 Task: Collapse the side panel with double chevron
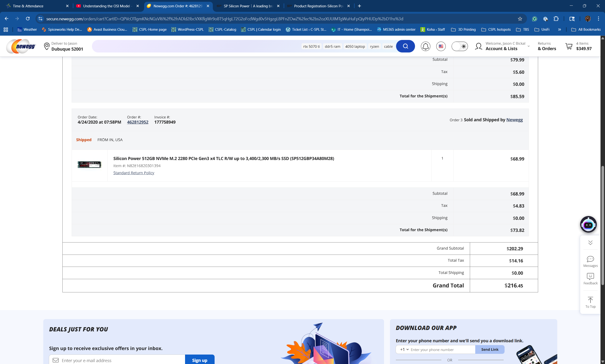pos(590,243)
